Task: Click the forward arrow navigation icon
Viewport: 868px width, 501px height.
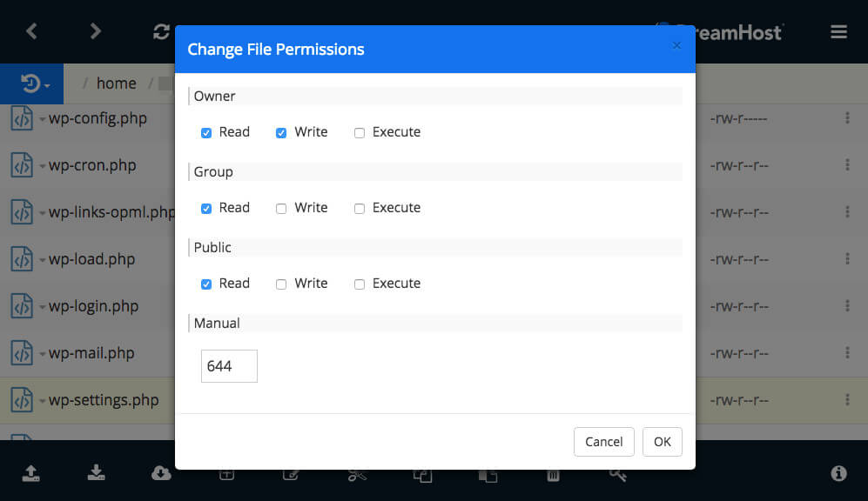Action: tap(96, 31)
